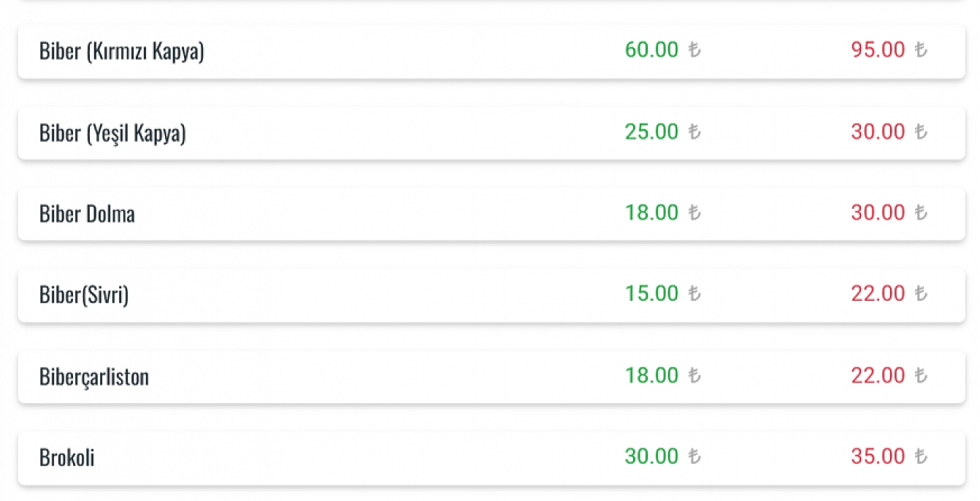The width and height of the screenshot is (980, 501).
Task: Click the red 22.00 price of Biber(Sivri)
Action: click(878, 294)
